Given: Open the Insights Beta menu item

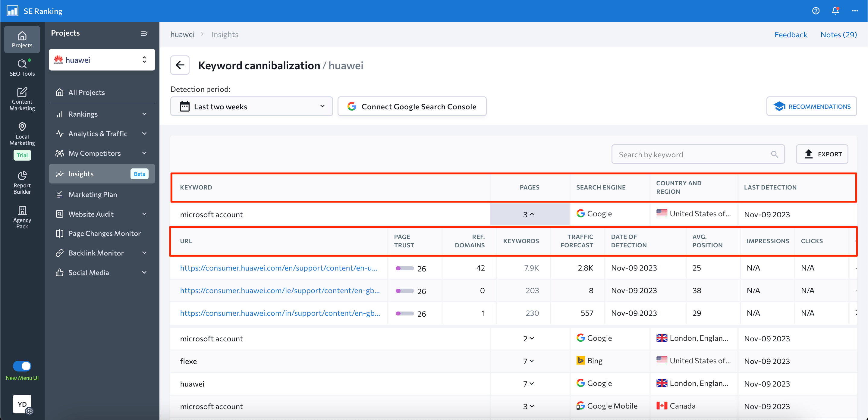Looking at the screenshot, I should [102, 174].
